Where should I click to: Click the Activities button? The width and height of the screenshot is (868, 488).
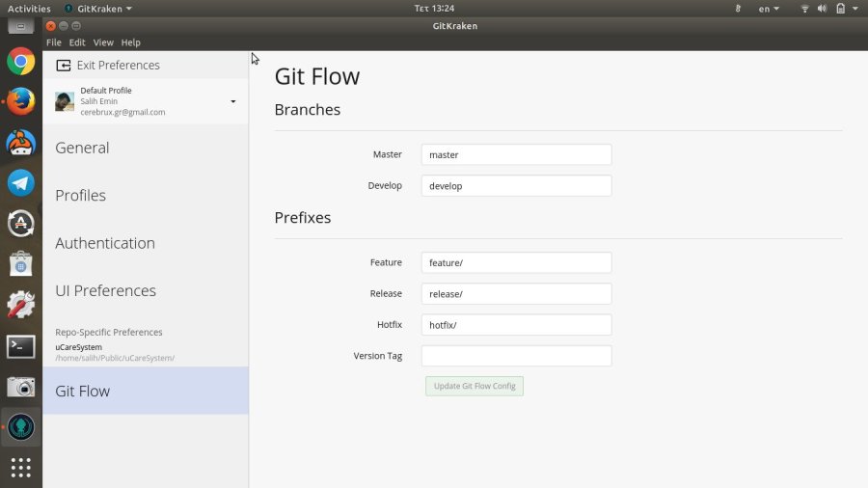[29, 9]
